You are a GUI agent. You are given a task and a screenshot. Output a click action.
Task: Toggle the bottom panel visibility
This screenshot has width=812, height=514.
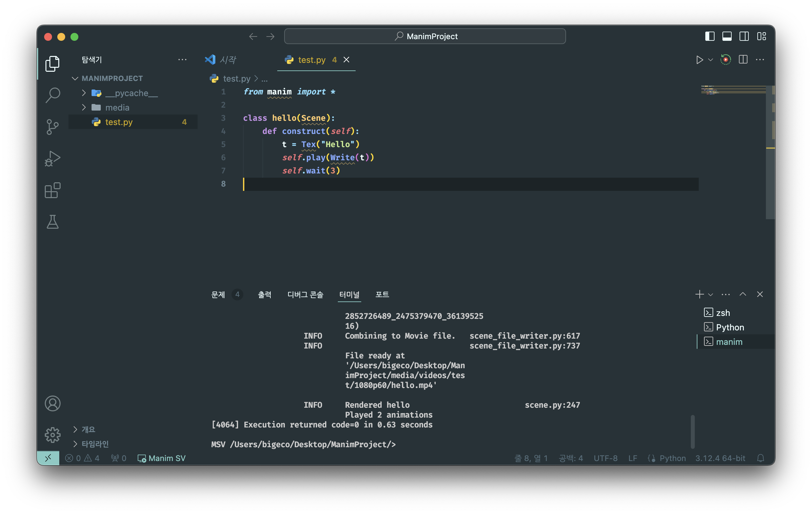coord(727,37)
